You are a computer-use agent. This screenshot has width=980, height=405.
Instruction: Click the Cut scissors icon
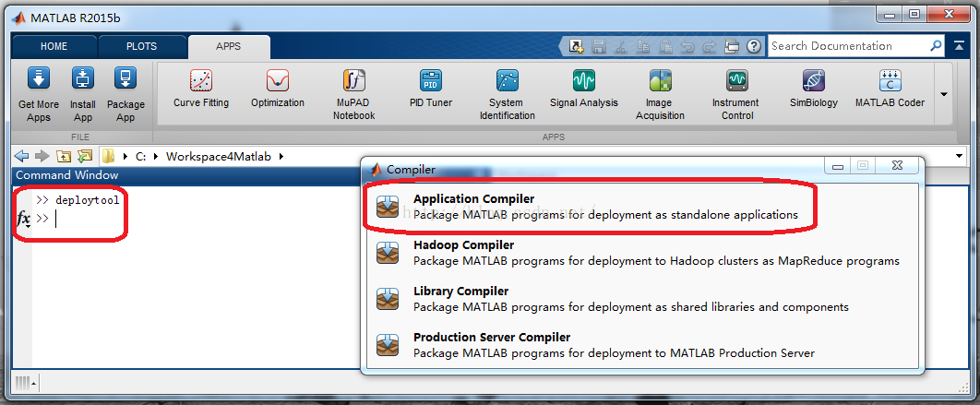coord(621,46)
